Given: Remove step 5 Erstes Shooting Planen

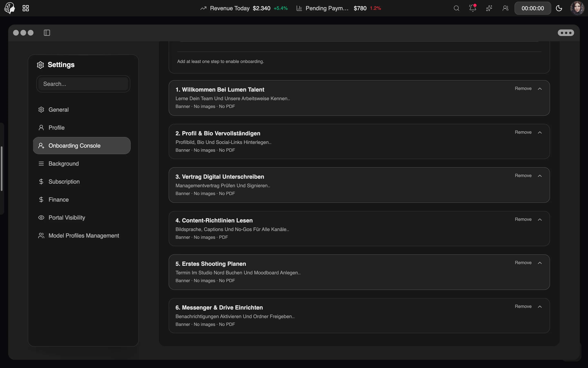Looking at the screenshot, I should pos(523,263).
